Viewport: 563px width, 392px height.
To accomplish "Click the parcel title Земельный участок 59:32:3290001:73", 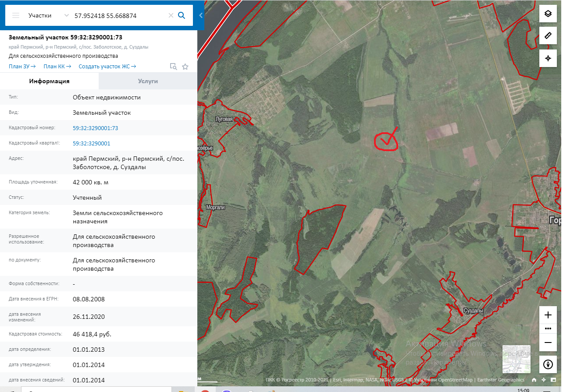I will coord(65,37).
